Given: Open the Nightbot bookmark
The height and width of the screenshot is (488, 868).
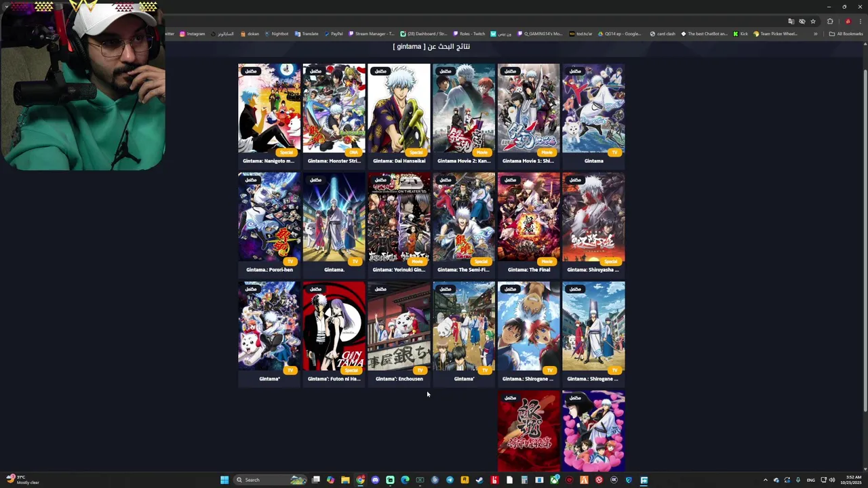Looking at the screenshot, I should [x=277, y=34].
